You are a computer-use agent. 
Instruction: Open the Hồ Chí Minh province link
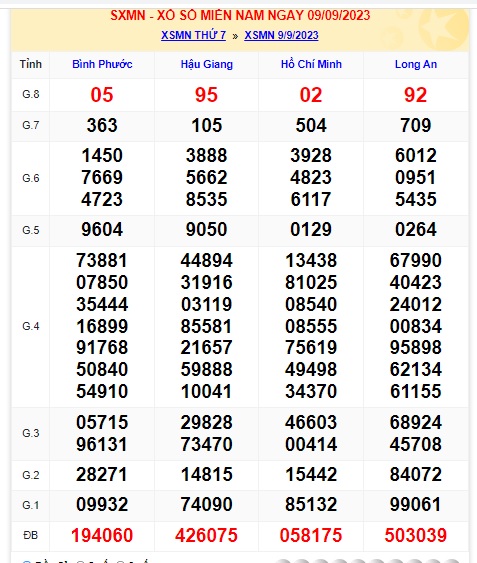pos(311,64)
